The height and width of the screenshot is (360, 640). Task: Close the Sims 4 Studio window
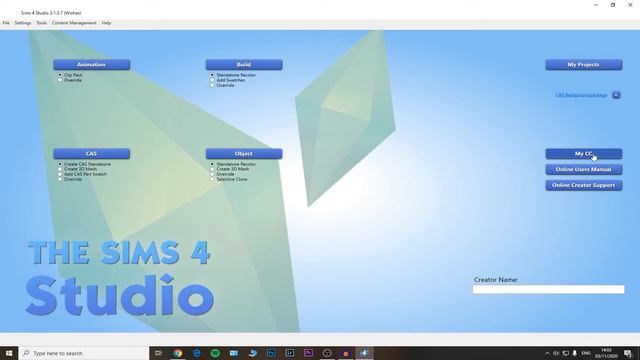point(630,5)
